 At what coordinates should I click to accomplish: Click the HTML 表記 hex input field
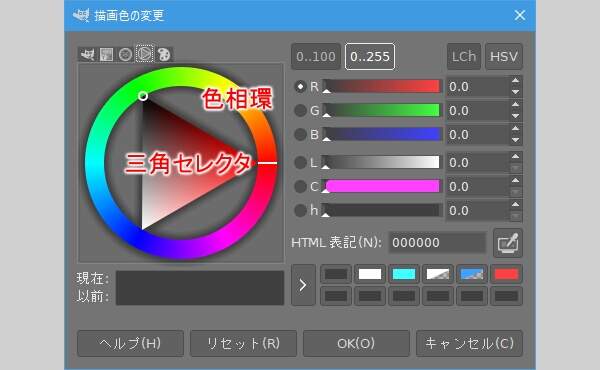click(x=438, y=243)
